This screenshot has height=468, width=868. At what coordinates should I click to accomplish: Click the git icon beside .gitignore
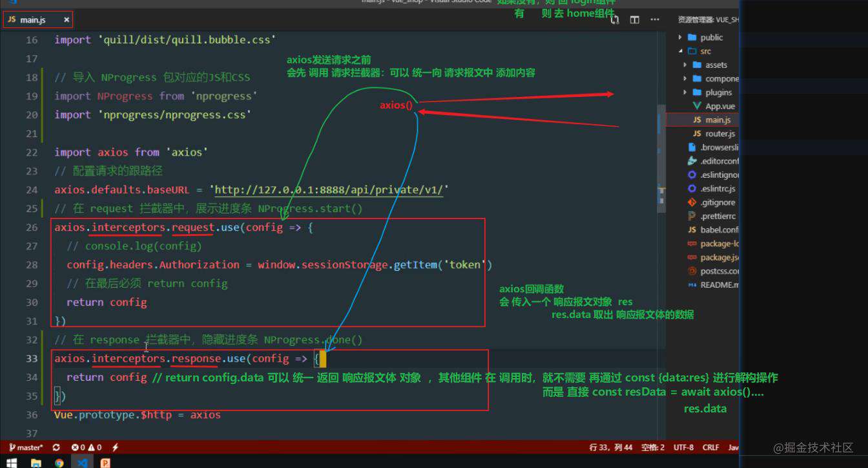tap(692, 202)
